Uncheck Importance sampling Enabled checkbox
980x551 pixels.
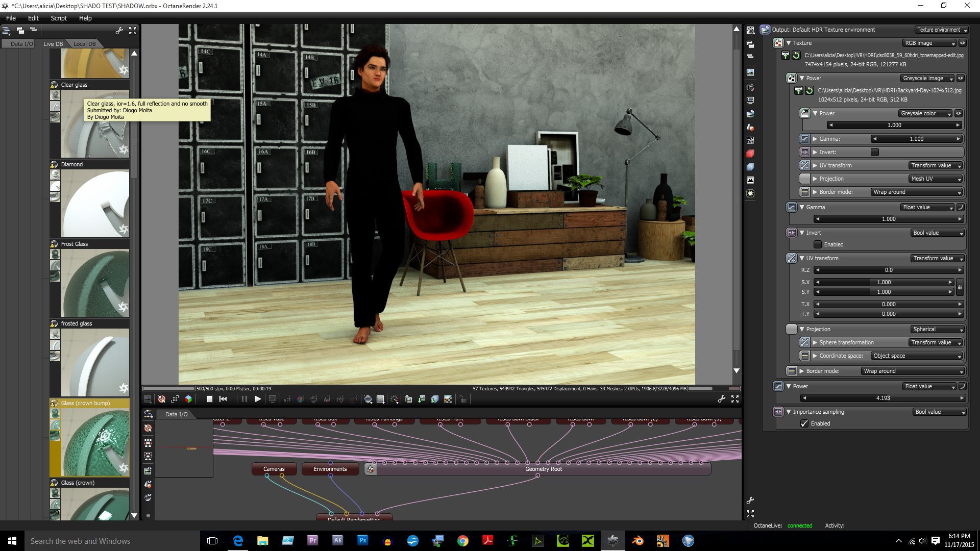(804, 423)
